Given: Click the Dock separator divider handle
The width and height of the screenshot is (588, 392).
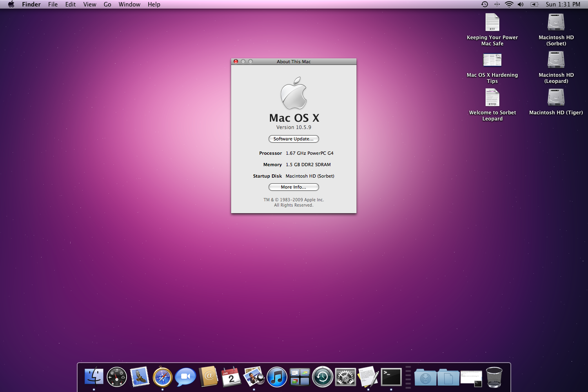Looking at the screenshot, I should click(x=408, y=376).
